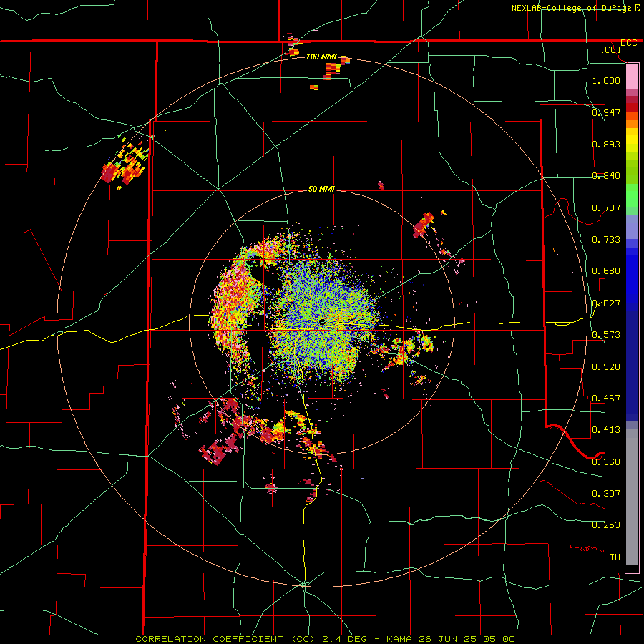The height and width of the screenshot is (644, 644).
Task: Pick the bright green color bar segment
Action: (632, 195)
